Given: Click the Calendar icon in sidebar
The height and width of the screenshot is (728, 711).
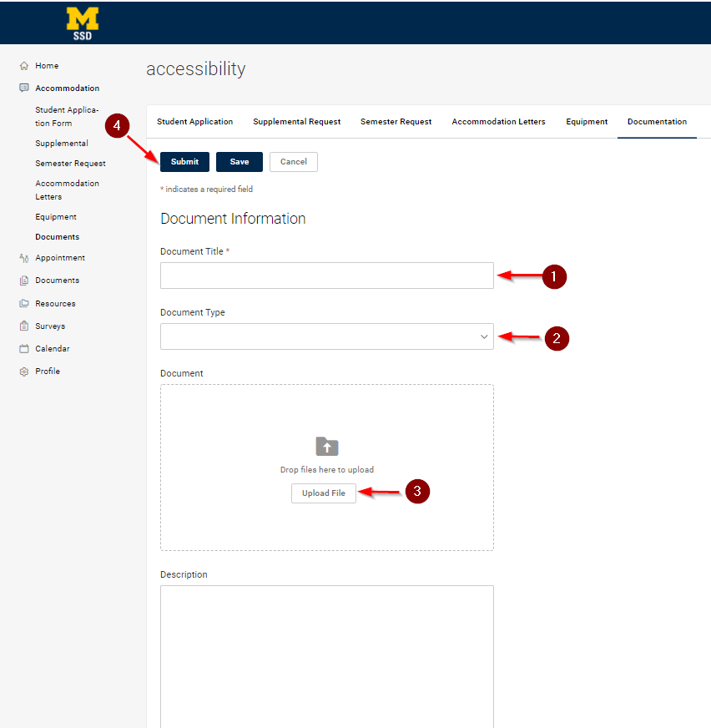Looking at the screenshot, I should tap(25, 348).
